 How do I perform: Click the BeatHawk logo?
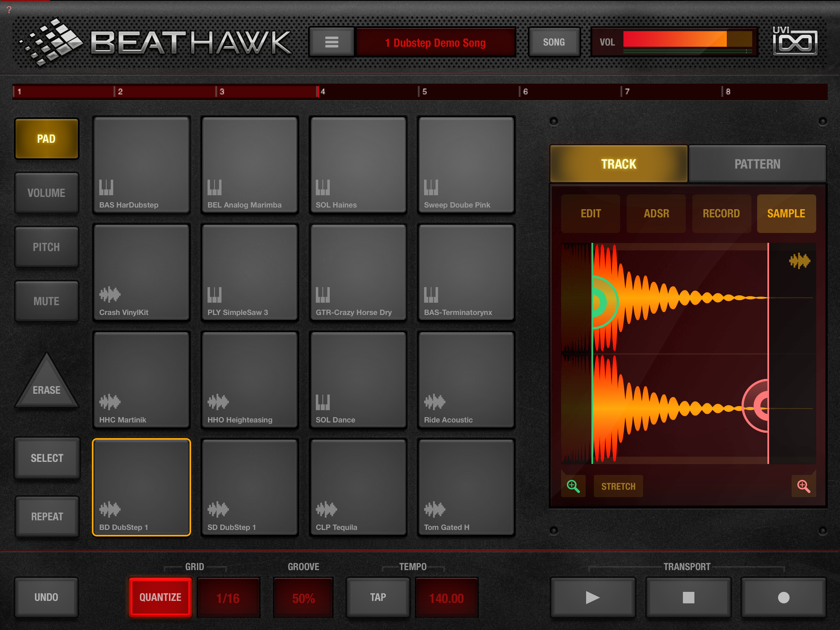[156, 42]
